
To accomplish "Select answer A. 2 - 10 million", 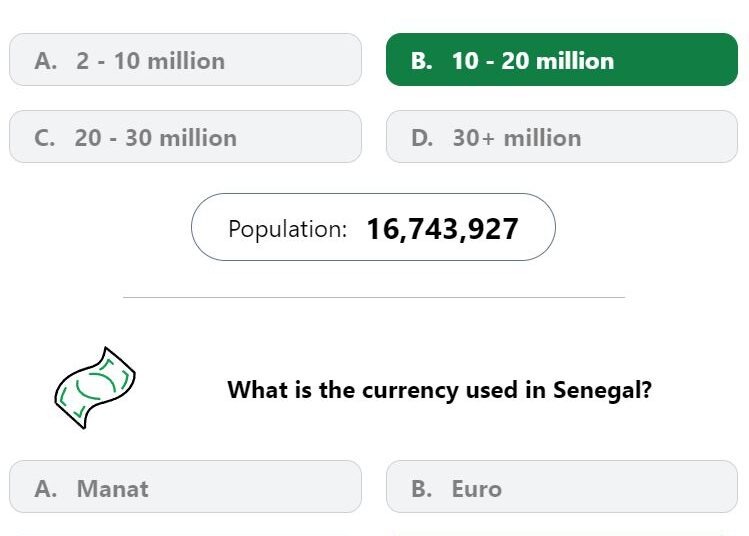I will pyautogui.click(x=185, y=60).
